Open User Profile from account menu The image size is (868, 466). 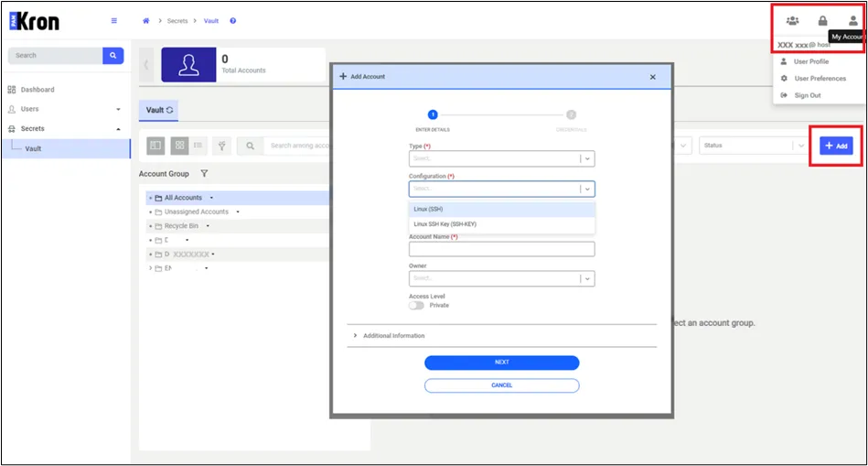811,61
